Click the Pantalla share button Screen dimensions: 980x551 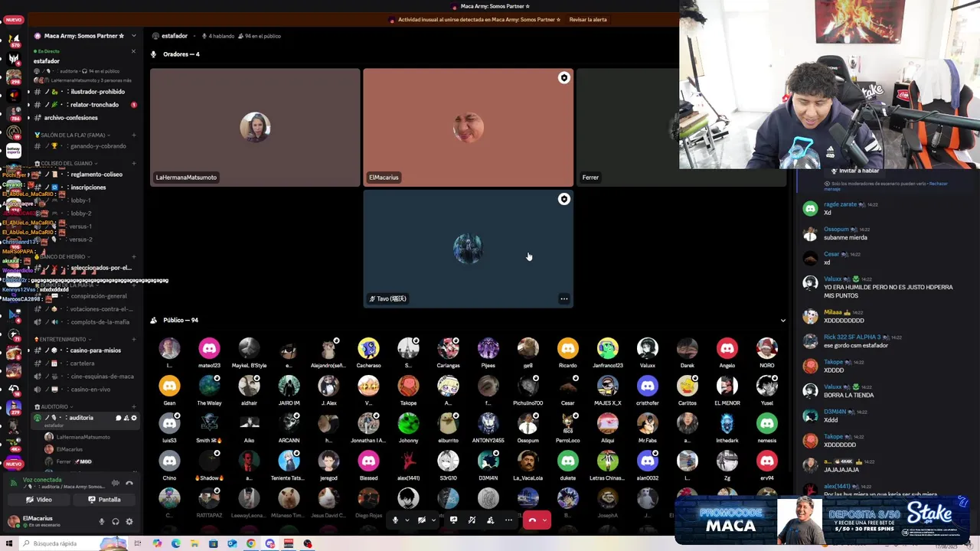coord(104,500)
